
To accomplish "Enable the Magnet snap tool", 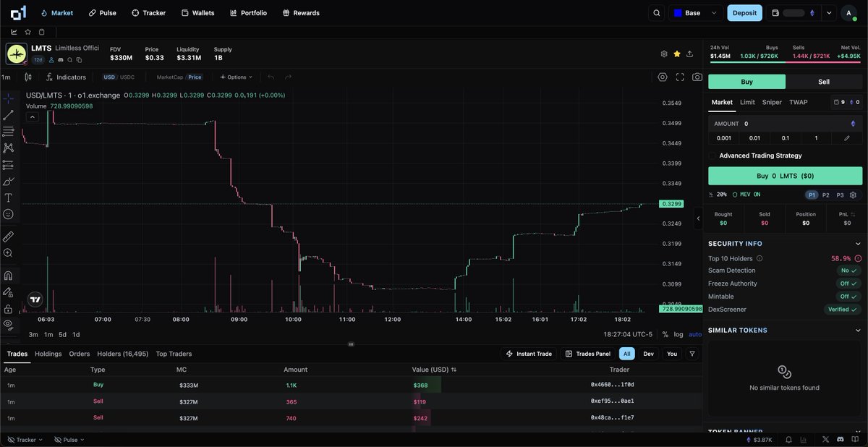I will pos(9,276).
